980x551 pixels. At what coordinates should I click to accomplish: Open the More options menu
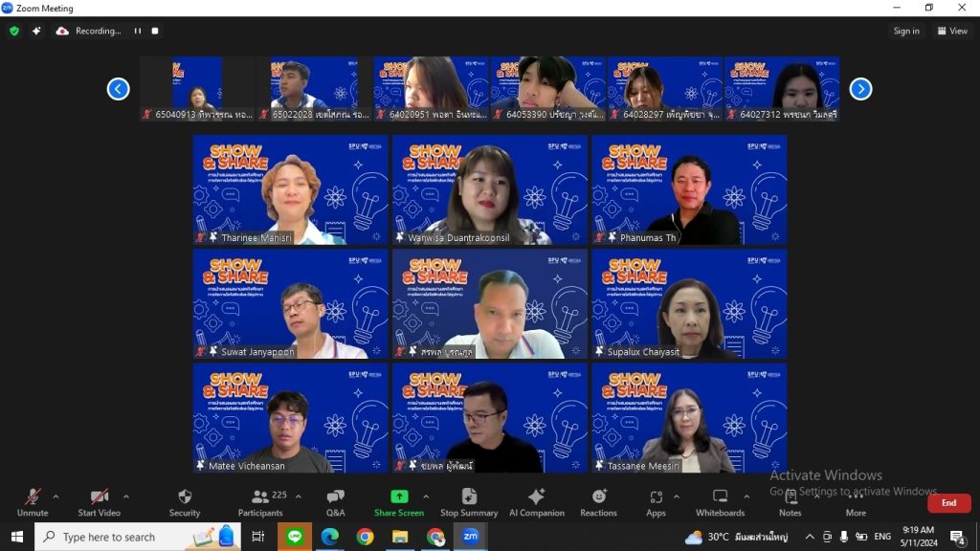click(856, 503)
